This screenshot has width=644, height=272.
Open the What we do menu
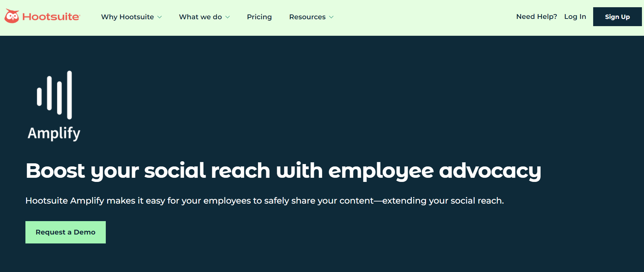click(x=200, y=17)
